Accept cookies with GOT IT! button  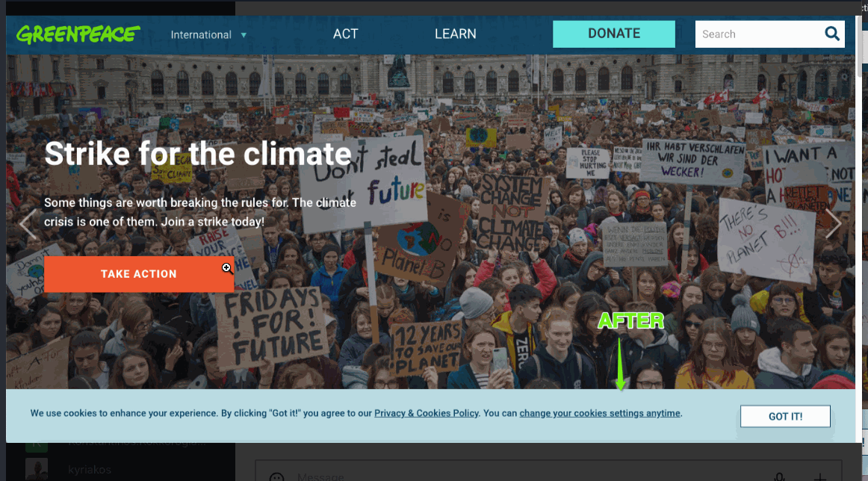(785, 416)
